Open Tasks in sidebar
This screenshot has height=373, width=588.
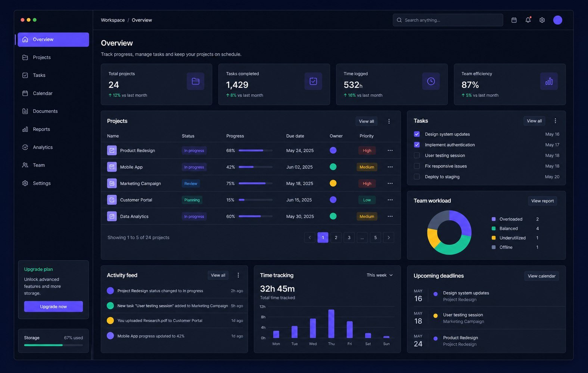pyautogui.click(x=53, y=75)
